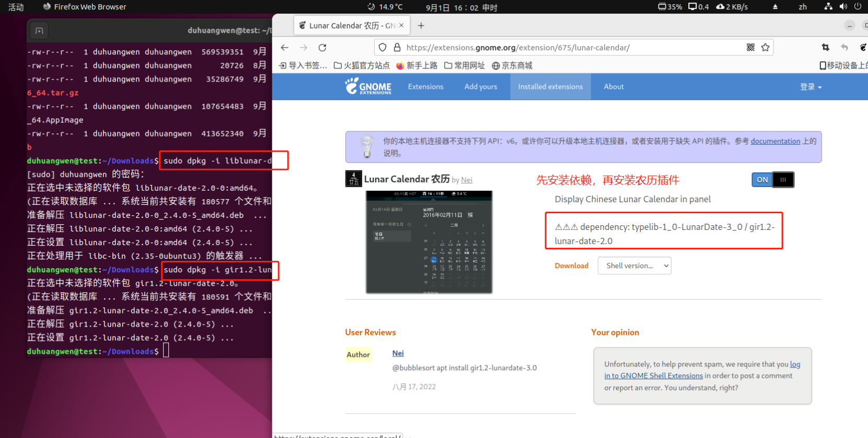Click the 活动 Activities button
868x438 pixels.
pyautogui.click(x=16, y=7)
